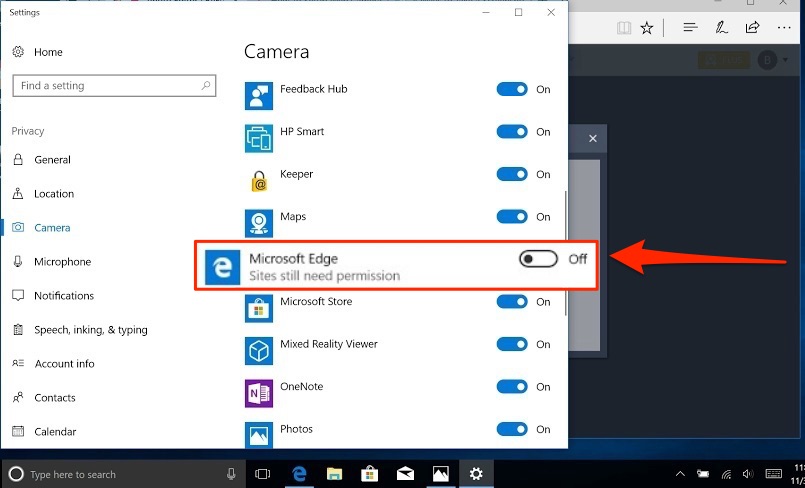Image resolution: width=805 pixels, height=488 pixels.
Task: Click the Cortana circle icon on taskbar
Action: 16,474
